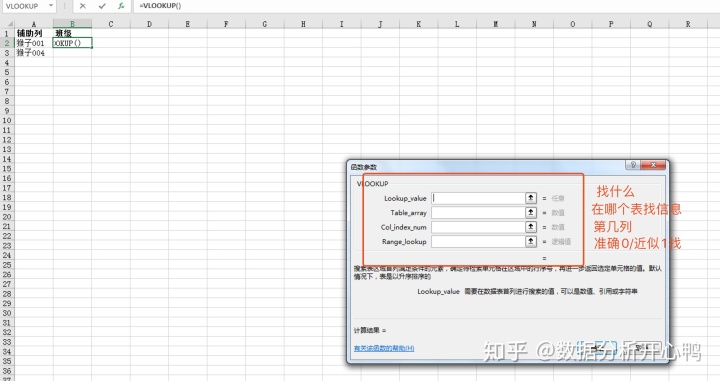Viewport: 720px width, 381px height.
Task: Select column G header
Action: (264, 24)
